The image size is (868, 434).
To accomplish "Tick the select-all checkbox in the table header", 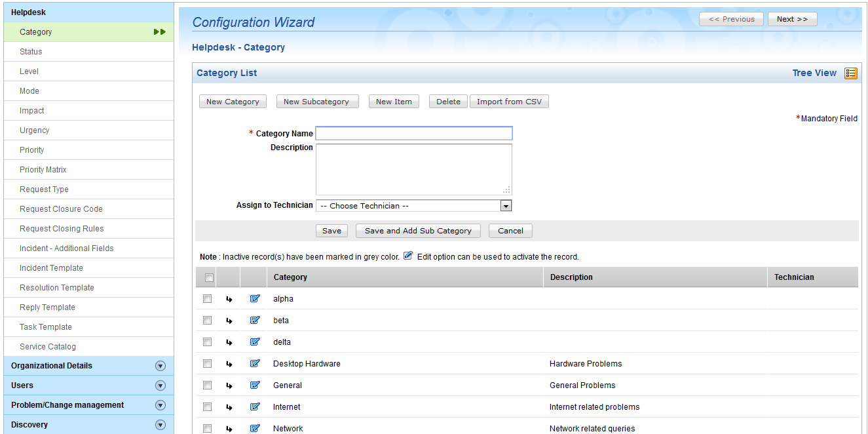I will [209, 278].
